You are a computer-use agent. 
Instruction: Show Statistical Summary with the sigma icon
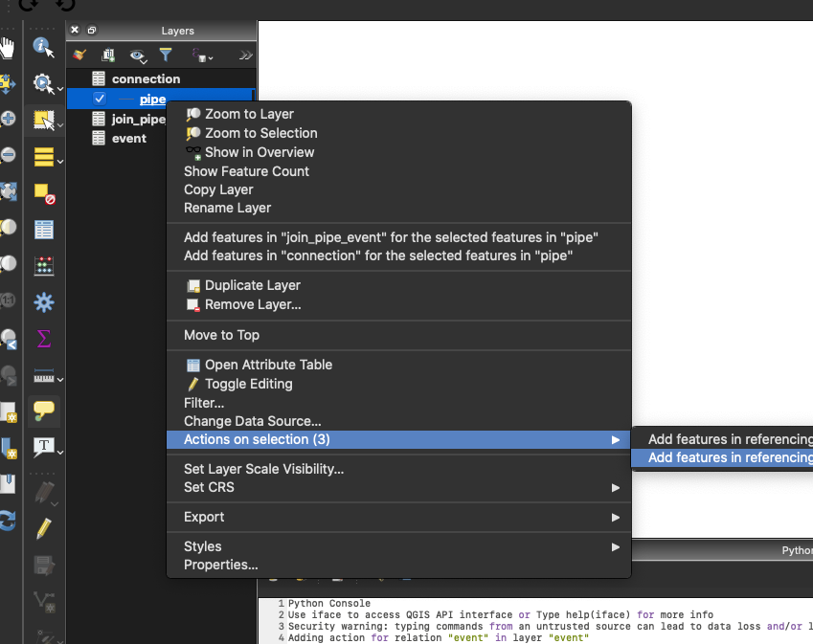tap(44, 339)
